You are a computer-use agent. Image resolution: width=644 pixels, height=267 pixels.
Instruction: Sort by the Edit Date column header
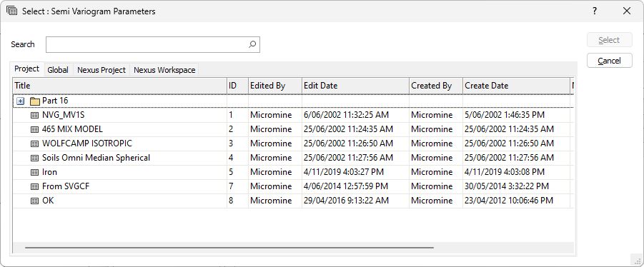click(x=356, y=86)
